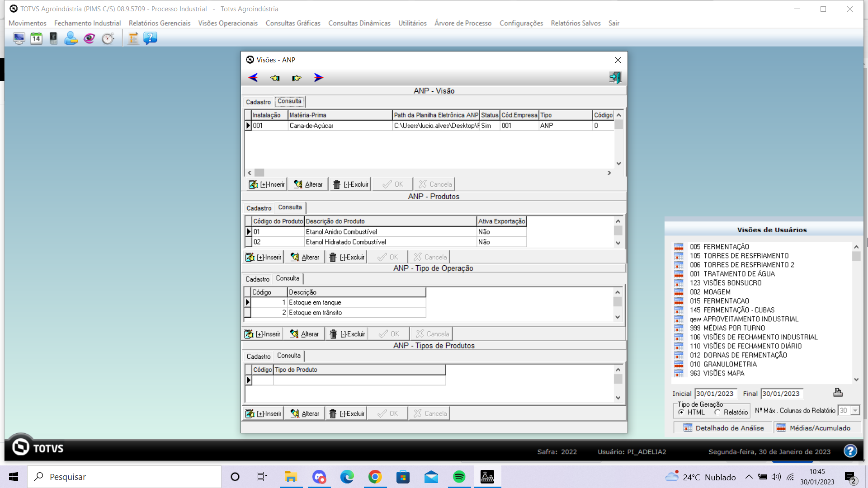The width and height of the screenshot is (868, 488).
Task: Click the Inicial date field
Action: click(x=715, y=394)
